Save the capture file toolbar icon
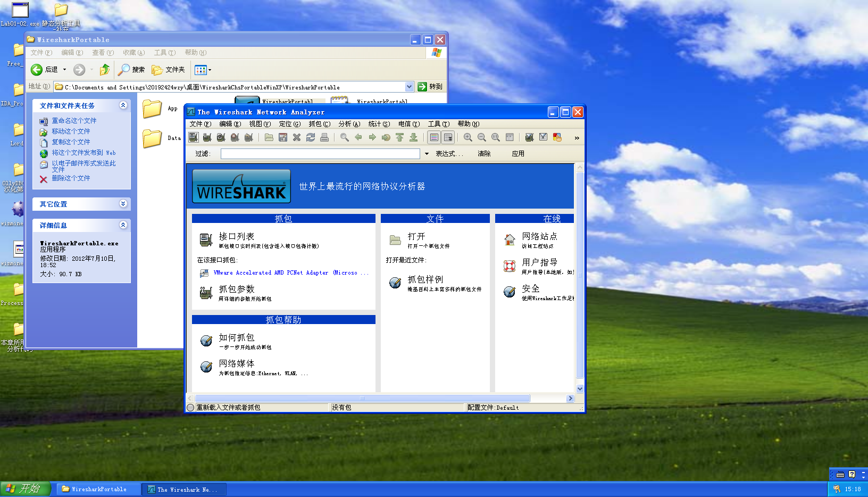This screenshot has width=868, height=497. [283, 137]
